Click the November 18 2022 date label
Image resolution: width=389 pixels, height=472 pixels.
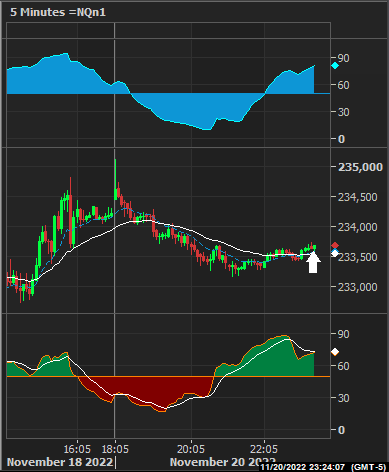tap(60, 462)
